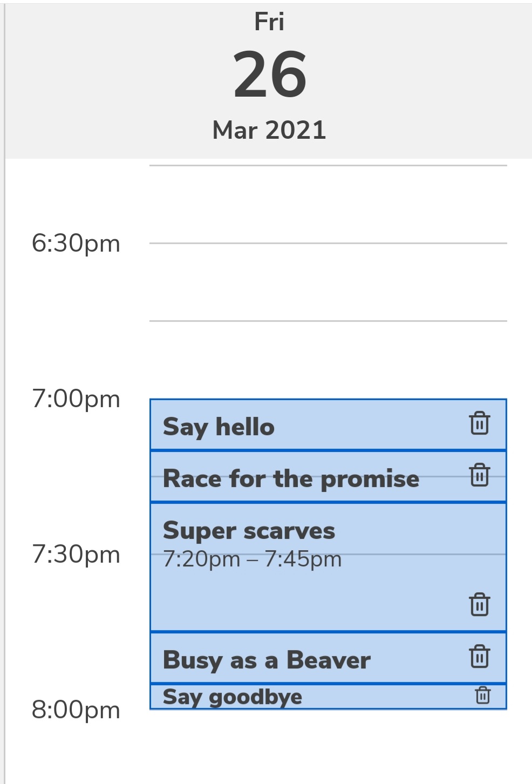This screenshot has height=784, width=532.
Task: Click the date number 26 in header
Action: pyautogui.click(x=270, y=74)
